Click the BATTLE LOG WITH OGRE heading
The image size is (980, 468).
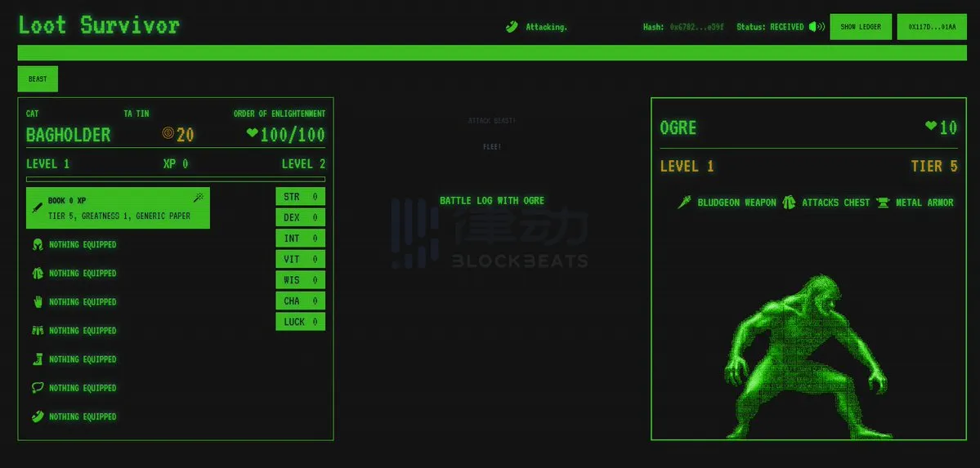(x=492, y=201)
